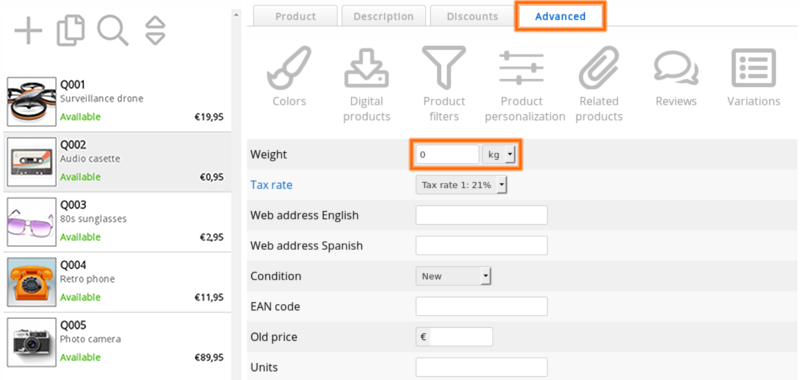800x380 pixels.
Task: Open the Colors brush icon
Action: (x=289, y=67)
